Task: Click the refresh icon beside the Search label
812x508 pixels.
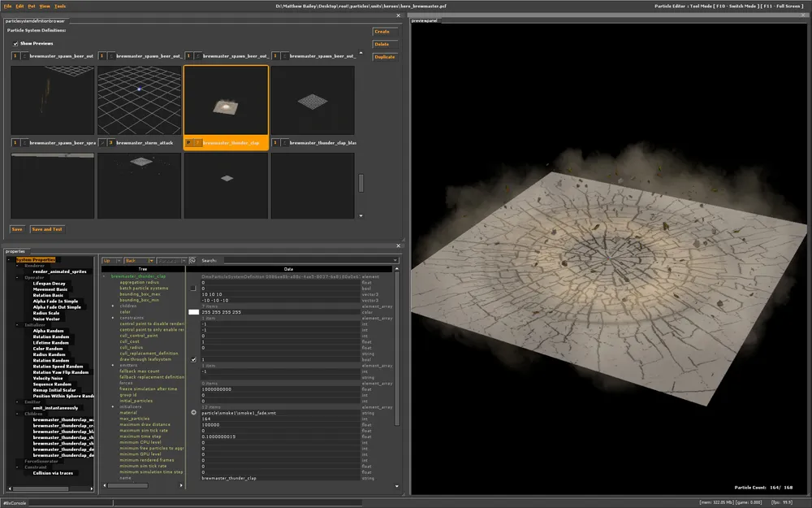Action: tap(192, 261)
